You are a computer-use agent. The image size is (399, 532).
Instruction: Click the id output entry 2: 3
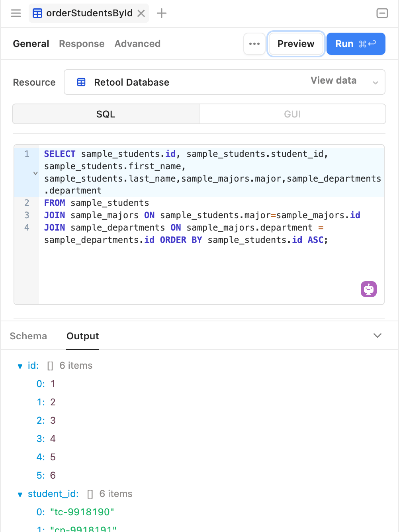pyautogui.click(x=46, y=421)
